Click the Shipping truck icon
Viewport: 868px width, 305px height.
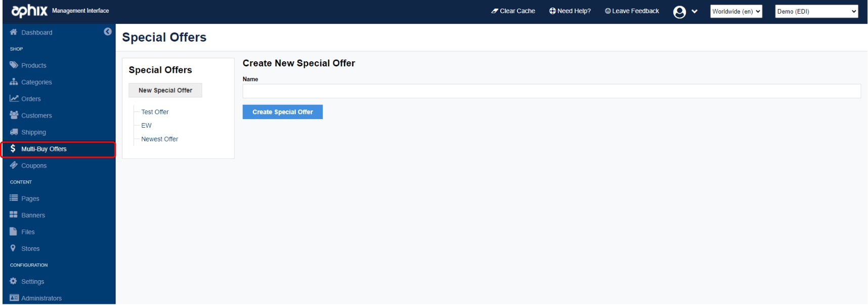tap(14, 132)
